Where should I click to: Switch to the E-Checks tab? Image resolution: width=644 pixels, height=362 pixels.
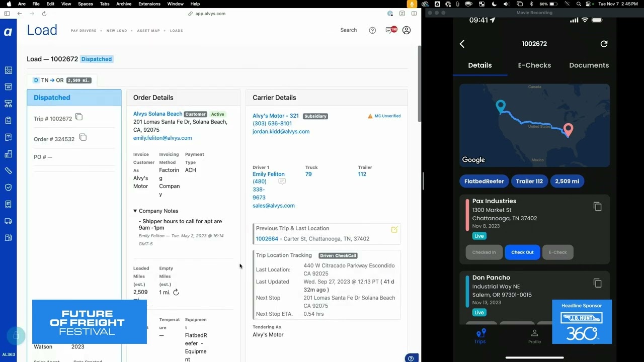[x=534, y=65]
